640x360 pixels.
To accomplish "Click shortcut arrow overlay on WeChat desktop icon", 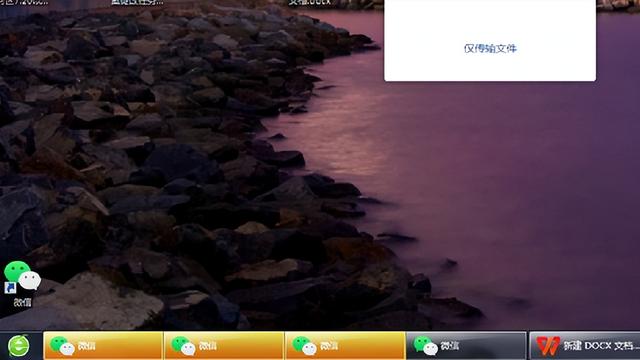I will (x=10, y=288).
